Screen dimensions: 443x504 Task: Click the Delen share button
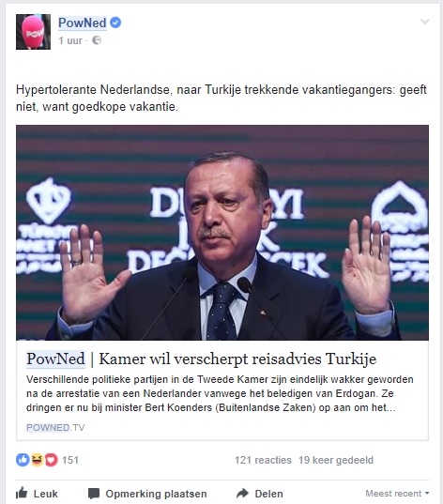259,494
